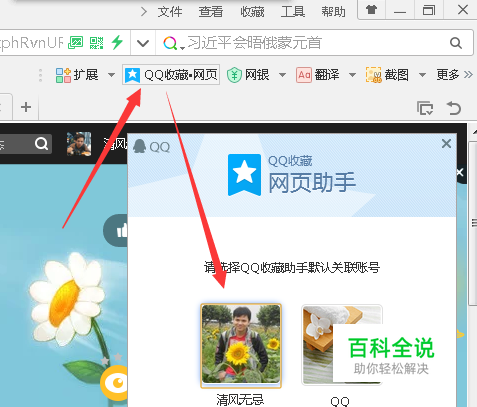Expand the 翻译 dropdown arrow
The height and width of the screenshot is (407, 477).
click(352, 75)
